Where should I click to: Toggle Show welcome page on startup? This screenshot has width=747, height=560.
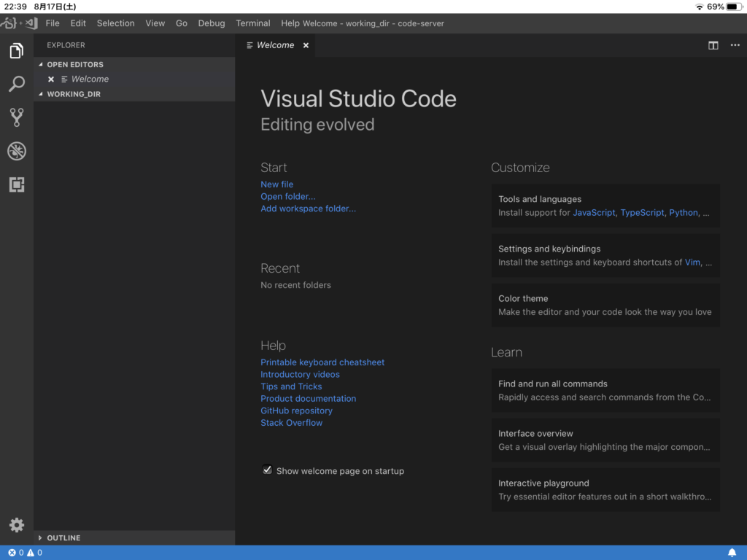(267, 470)
